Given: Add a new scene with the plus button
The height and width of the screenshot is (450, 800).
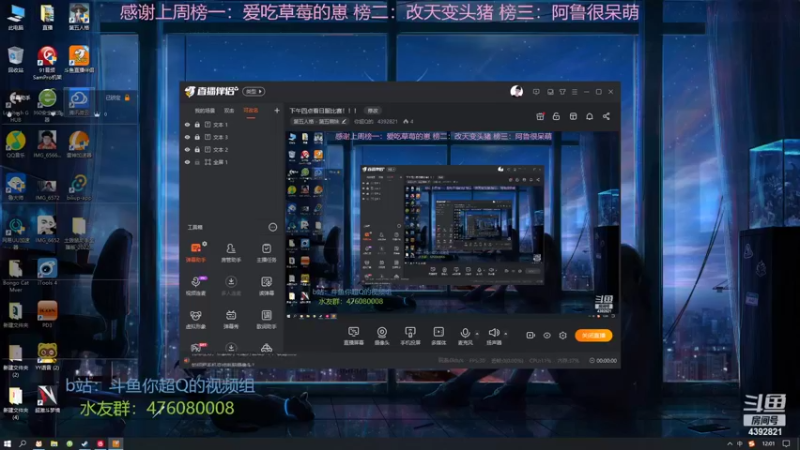Looking at the screenshot, I should (x=277, y=110).
